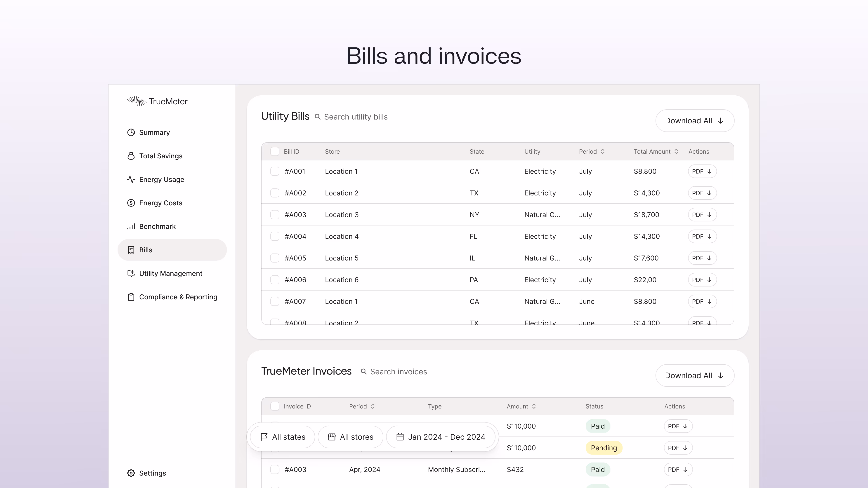Image resolution: width=868 pixels, height=488 pixels.
Task: Open the Jan 2024 - Dec 2024 date range picker
Action: coord(441,437)
